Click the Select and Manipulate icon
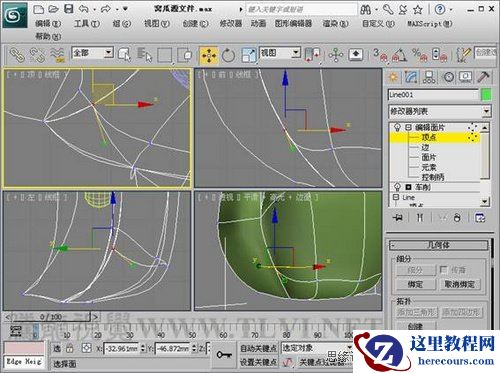Viewport: 500px width, 373px height. tap(336, 55)
